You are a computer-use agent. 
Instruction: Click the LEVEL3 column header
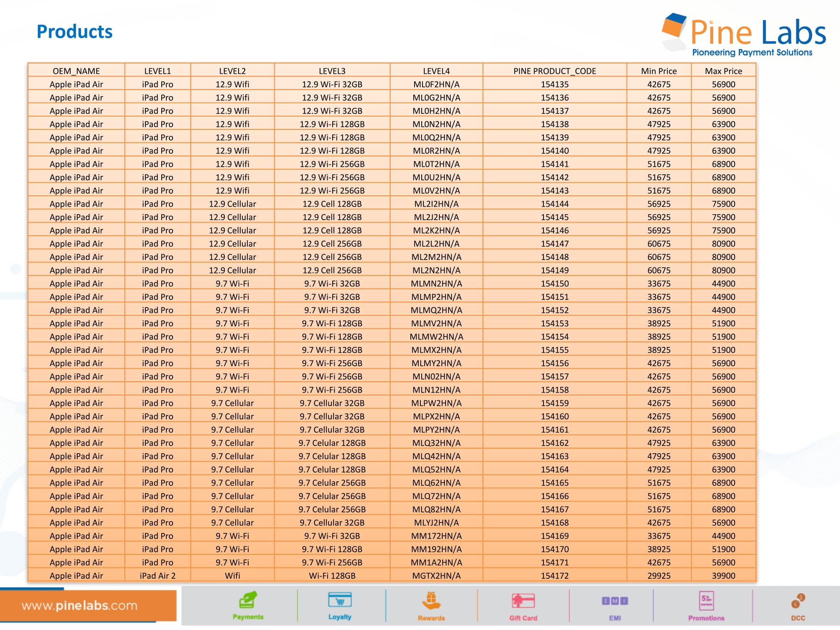click(x=332, y=71)
